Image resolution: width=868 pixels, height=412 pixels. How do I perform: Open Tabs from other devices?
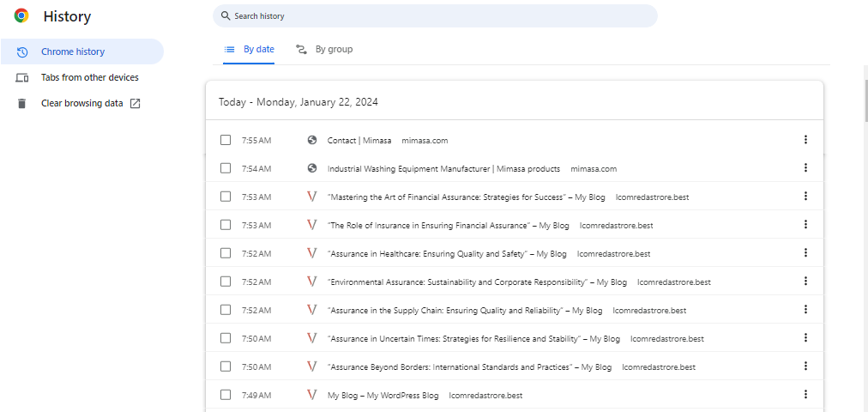click(x=89, y=78)
